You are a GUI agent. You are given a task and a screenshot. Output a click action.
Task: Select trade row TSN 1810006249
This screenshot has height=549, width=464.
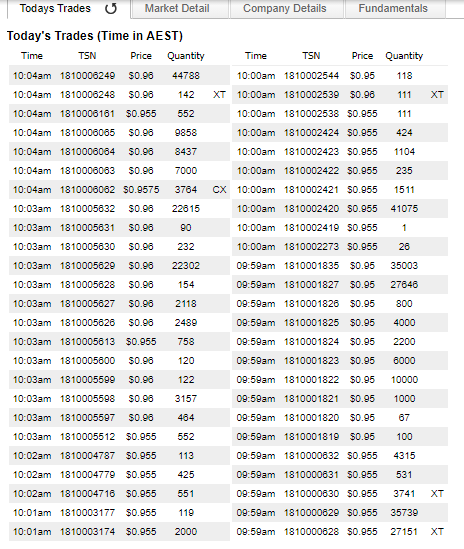coord(119,76)
